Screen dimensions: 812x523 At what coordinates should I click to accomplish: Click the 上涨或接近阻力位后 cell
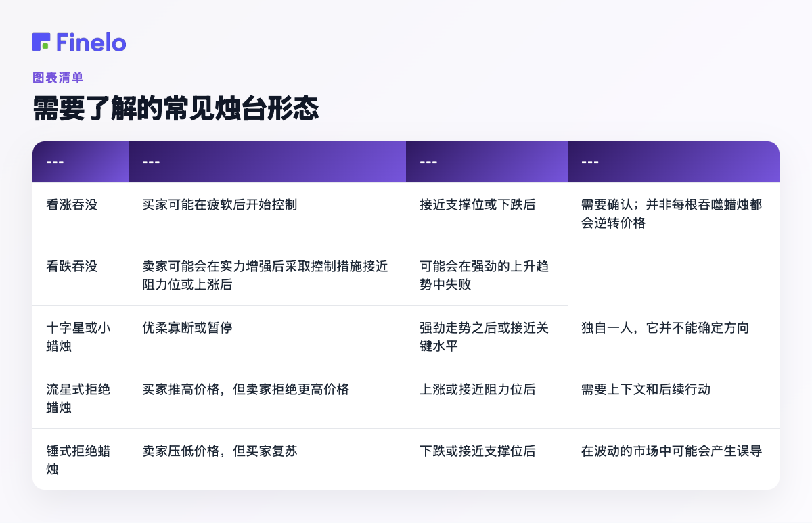[487, 398]
